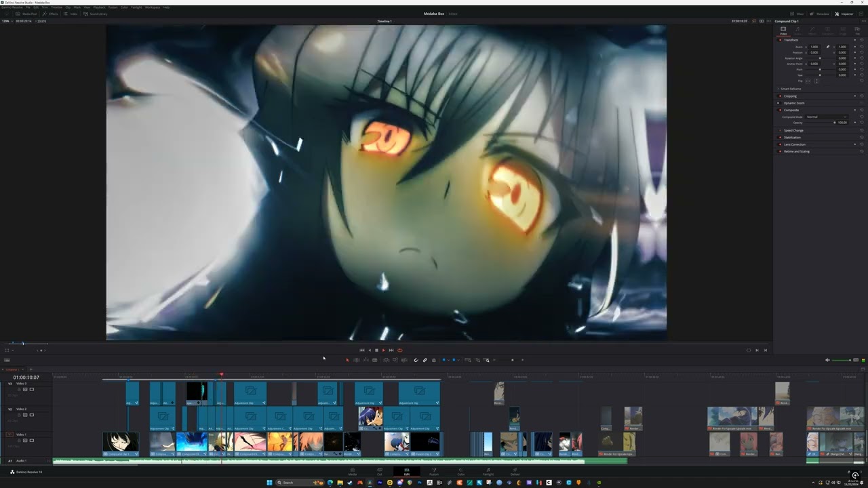
Task: Select the arrow Selection tool
Action: tap(347, 360)
